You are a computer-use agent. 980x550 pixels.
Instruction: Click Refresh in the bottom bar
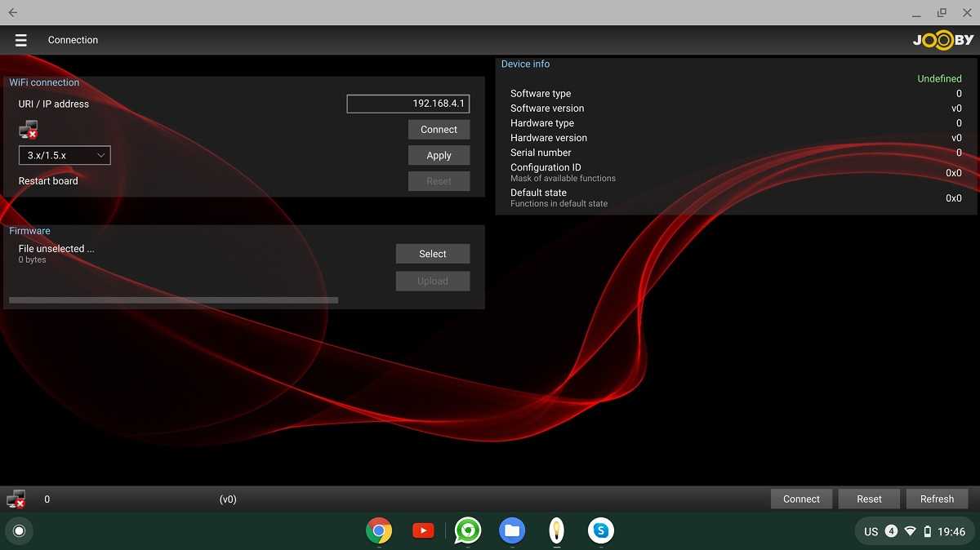937,499
